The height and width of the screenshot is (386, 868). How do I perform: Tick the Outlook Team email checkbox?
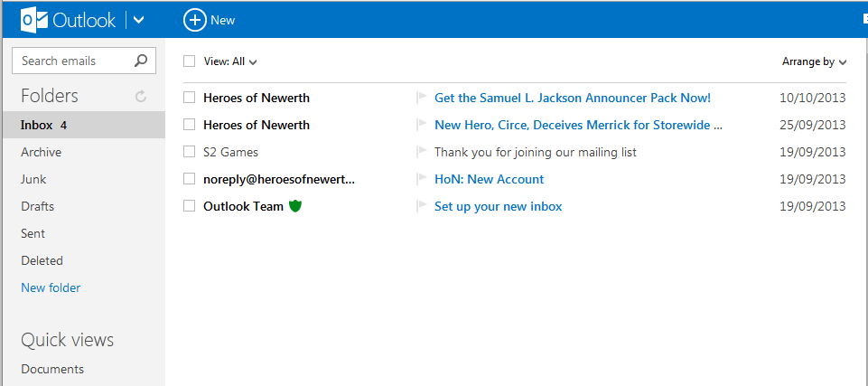(190, 206)
